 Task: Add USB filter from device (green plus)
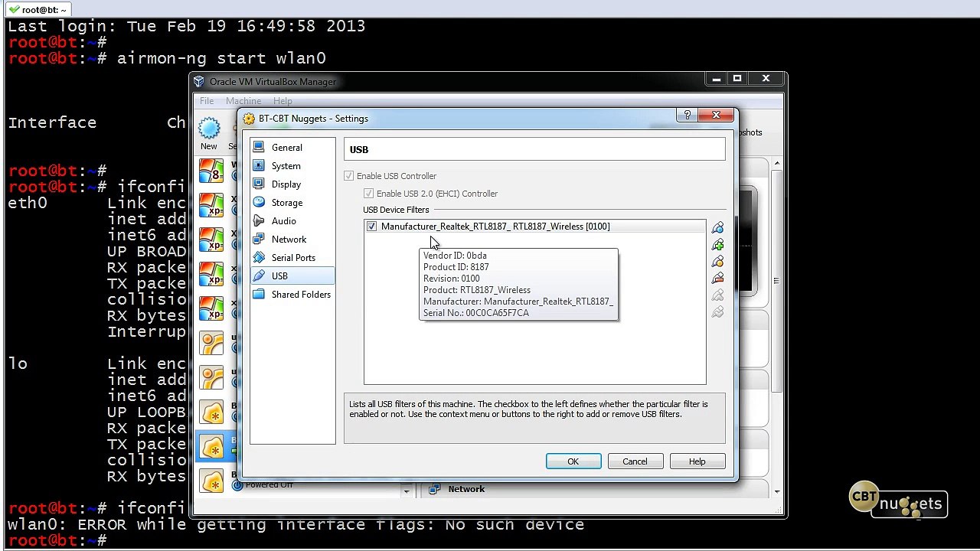(717, 245)
